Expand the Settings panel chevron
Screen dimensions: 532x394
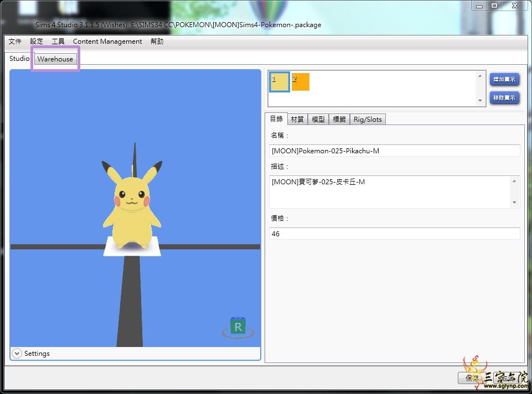tap(17, 353)
